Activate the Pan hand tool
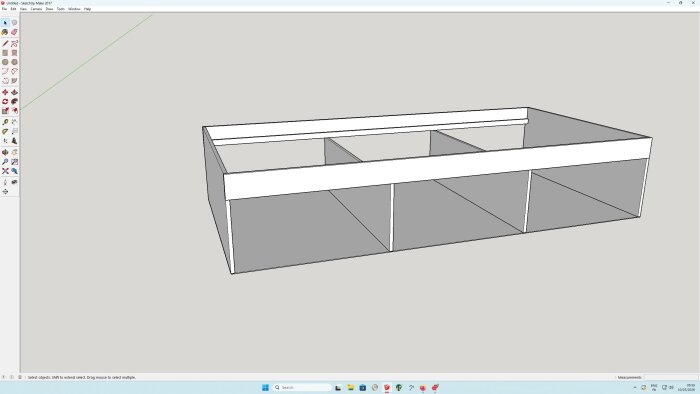The width and height of the screenshot is (700, 394). 14,153
